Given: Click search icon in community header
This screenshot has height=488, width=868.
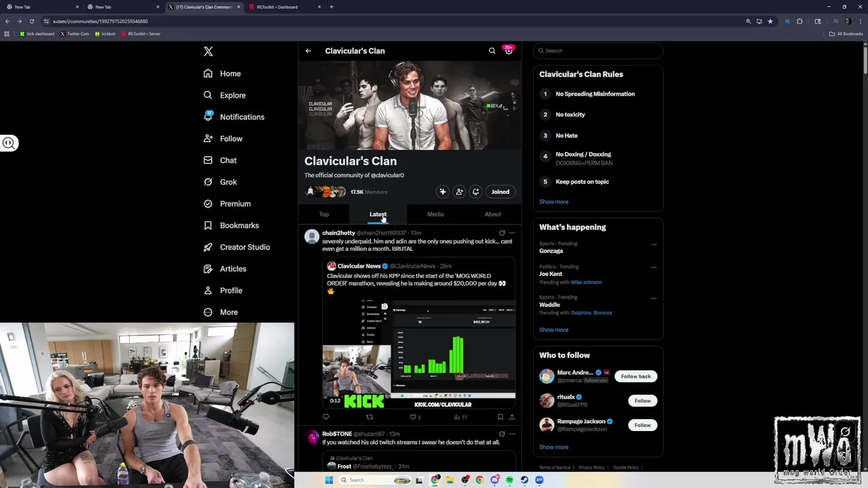Looking at the screenshot, I should (x=492, y=51).
